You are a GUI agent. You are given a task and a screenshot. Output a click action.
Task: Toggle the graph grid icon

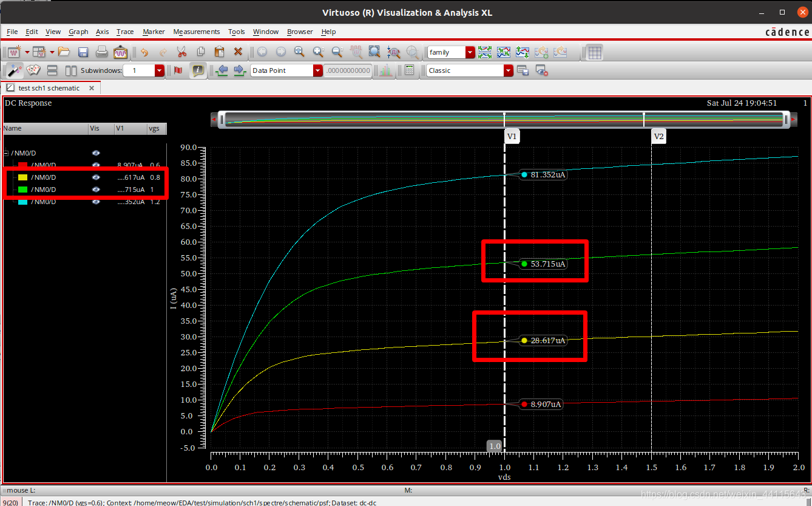point(595,52)
